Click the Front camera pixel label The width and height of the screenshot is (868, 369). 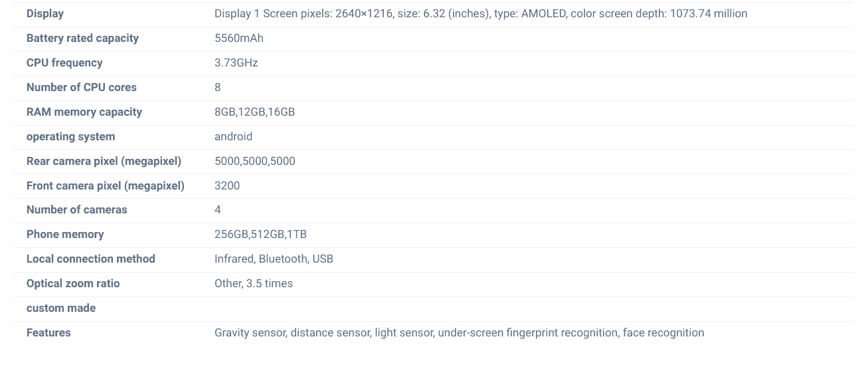click(105, 185)
